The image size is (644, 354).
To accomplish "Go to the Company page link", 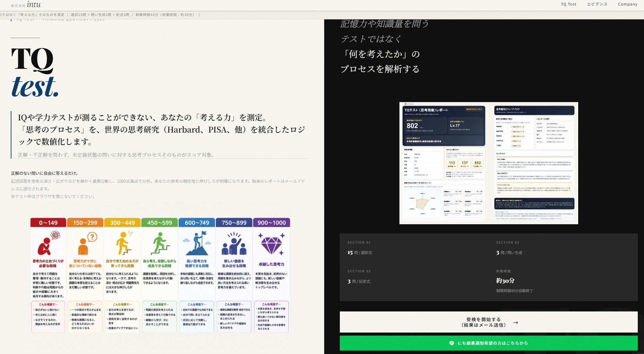I will pyautogui.click(x=628, y=4).
